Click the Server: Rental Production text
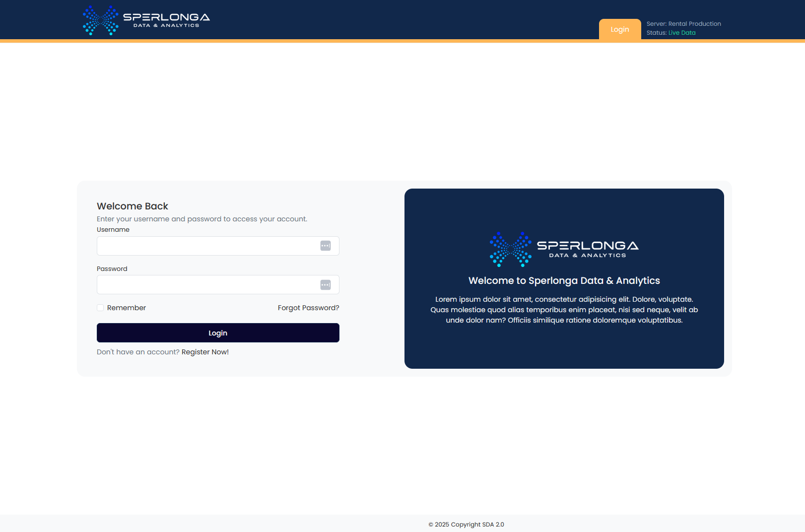The width and height of the screenshot is (805, 532). click(683, 24)
